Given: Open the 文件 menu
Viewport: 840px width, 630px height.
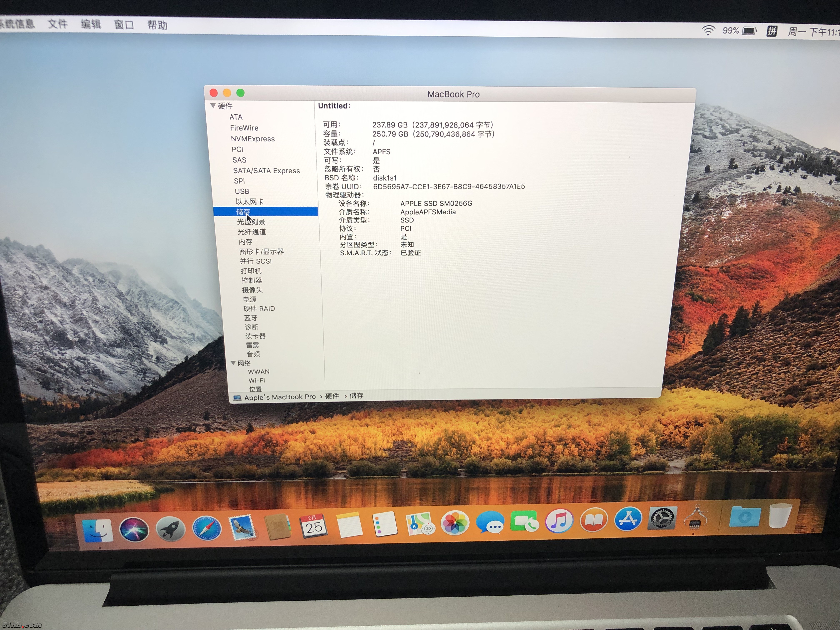Looking at the screenshot, I should click(x=58, y=24).
